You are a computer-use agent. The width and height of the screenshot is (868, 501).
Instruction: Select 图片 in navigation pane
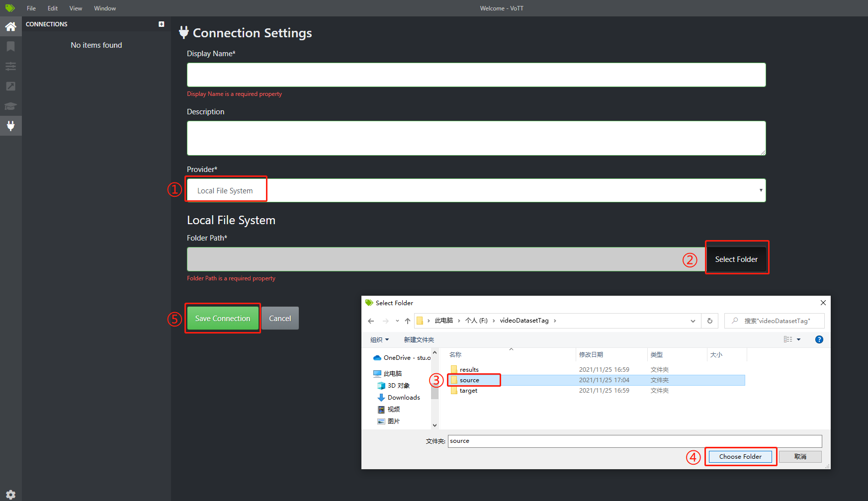click(388, 421)
